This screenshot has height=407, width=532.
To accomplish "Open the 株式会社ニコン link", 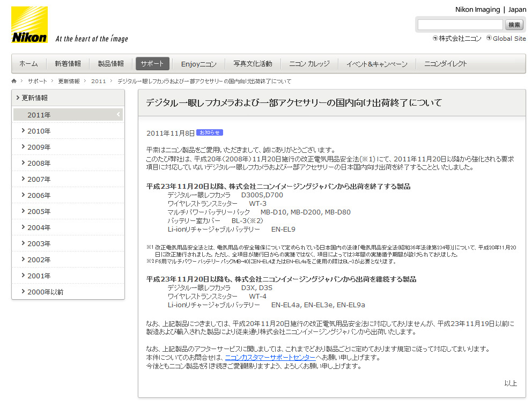I will pyautogui.click(x=460, y=39).
